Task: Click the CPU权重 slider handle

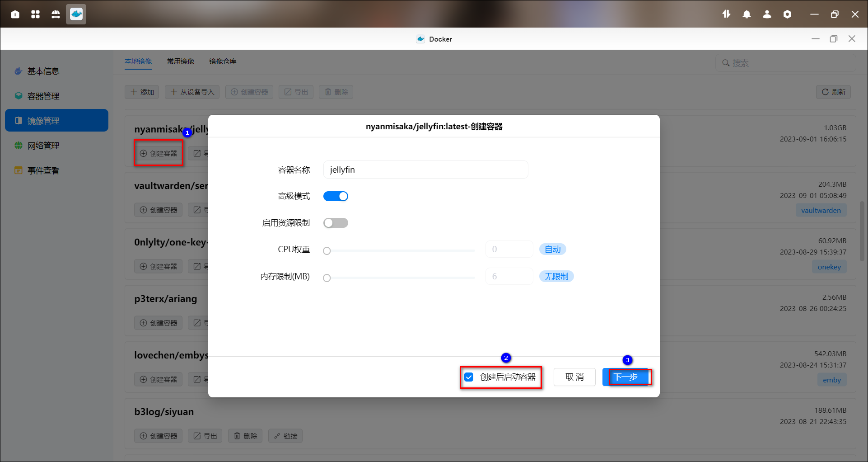Action: 327,251
